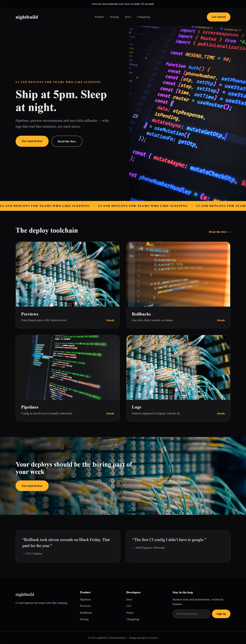Click hero Get started free button
This screenshot has width=246, height=644.
coord(32,141)
